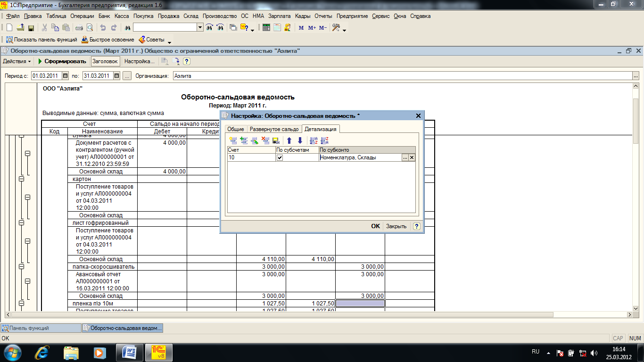The width and height of the screenshot is (644, 362).
Task: Click the help question mark in the Настройка dialog
Action: pyautogui.click(x=417, y=226)
